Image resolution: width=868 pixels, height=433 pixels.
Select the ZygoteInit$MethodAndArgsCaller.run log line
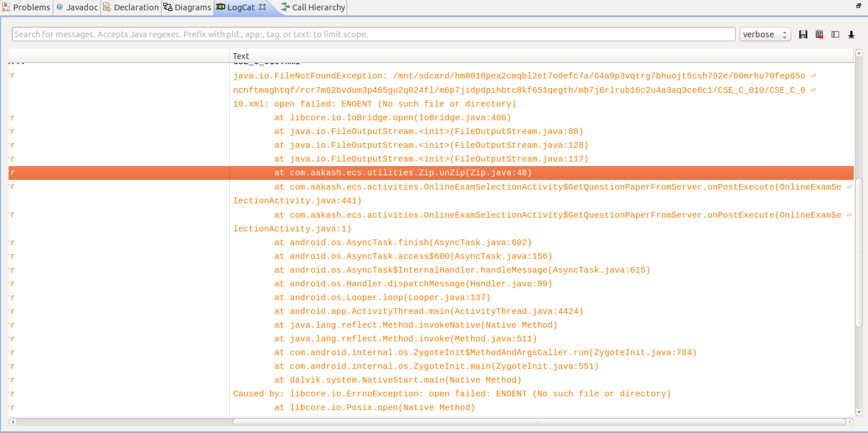click(431, 352)
